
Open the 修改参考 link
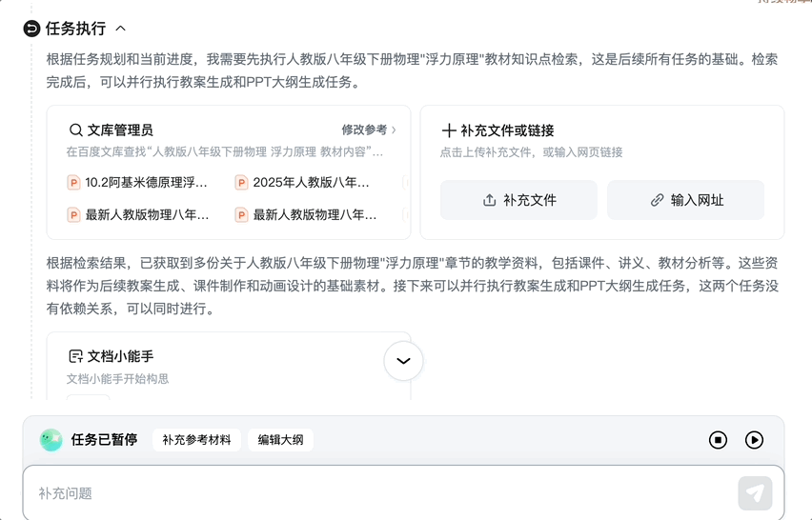click(369, 130)
